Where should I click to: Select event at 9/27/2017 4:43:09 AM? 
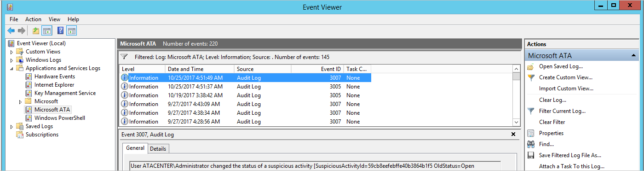(x=245, y=104)
